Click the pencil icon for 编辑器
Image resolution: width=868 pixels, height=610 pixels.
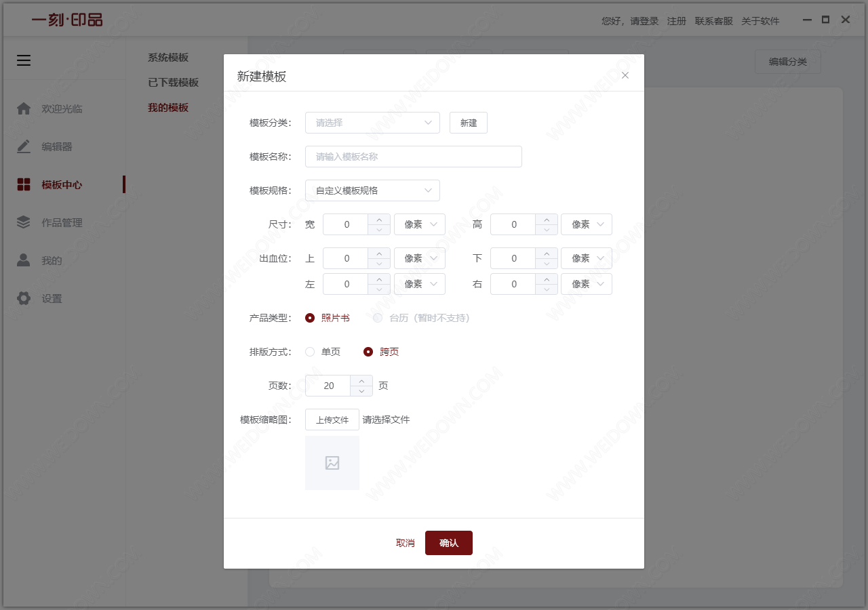(24, 146)
